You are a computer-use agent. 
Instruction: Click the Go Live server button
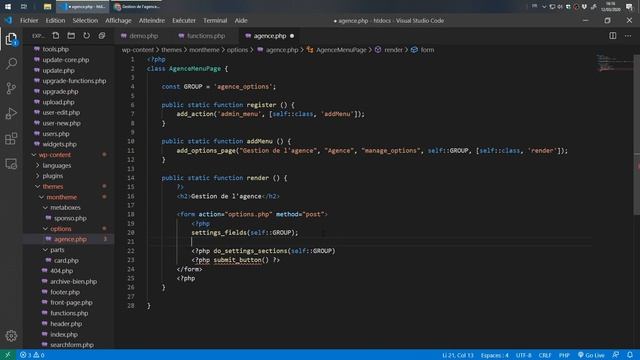591,355
